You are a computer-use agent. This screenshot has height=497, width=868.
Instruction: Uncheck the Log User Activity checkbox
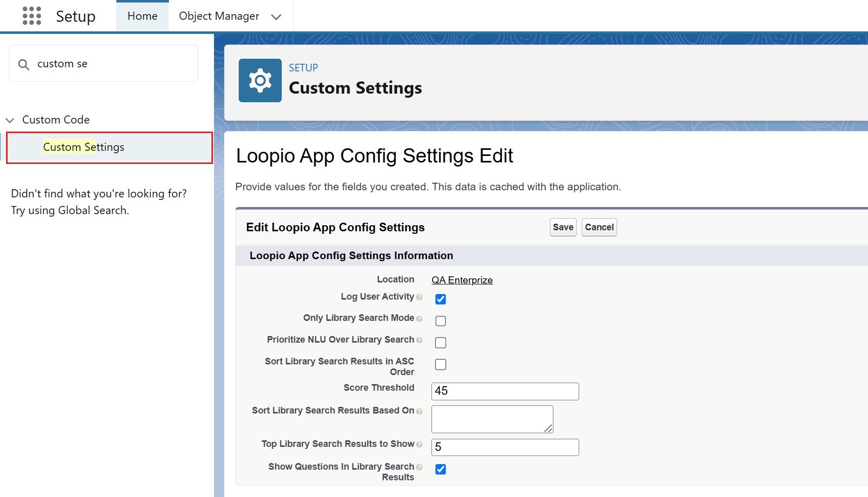coord(441,299)
